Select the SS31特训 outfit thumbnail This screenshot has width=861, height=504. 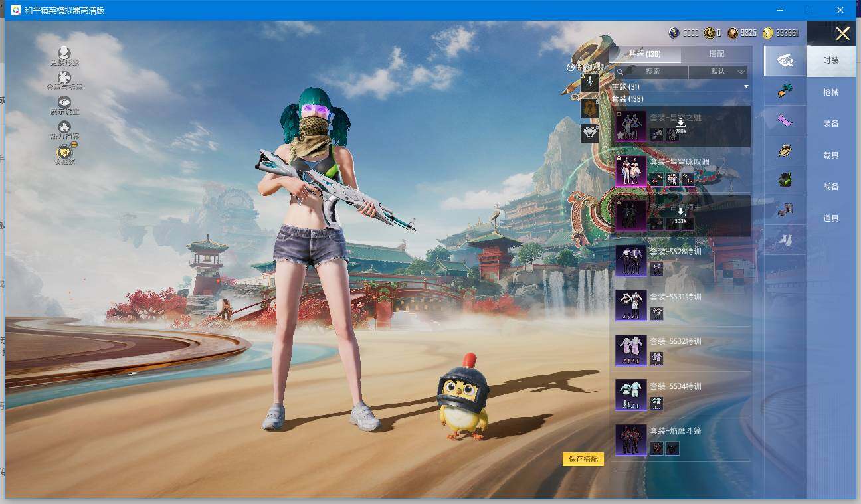(630, 305)
